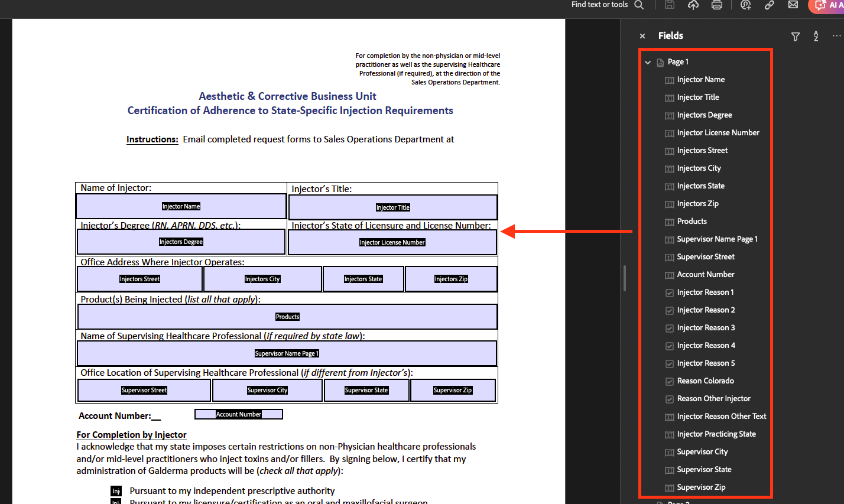Click the Get a link icon
Screen dimensions: 844x504
pos(769,5)
